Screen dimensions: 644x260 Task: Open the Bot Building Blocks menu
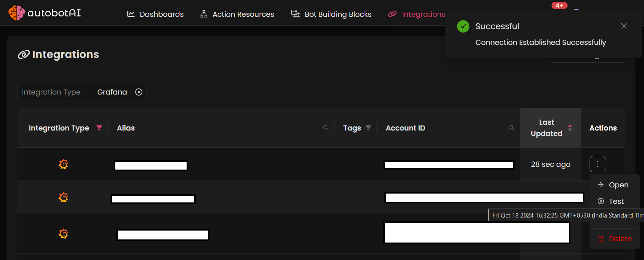tap(331, 14)
